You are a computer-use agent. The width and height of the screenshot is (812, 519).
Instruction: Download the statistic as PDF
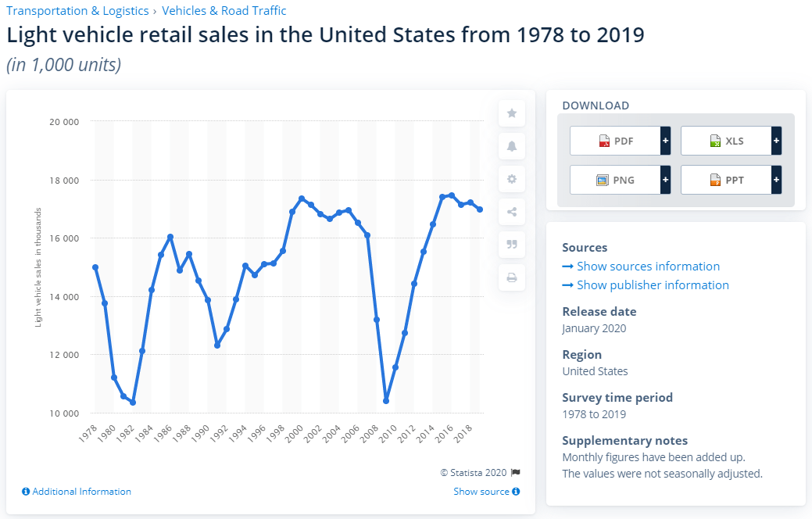615,141
